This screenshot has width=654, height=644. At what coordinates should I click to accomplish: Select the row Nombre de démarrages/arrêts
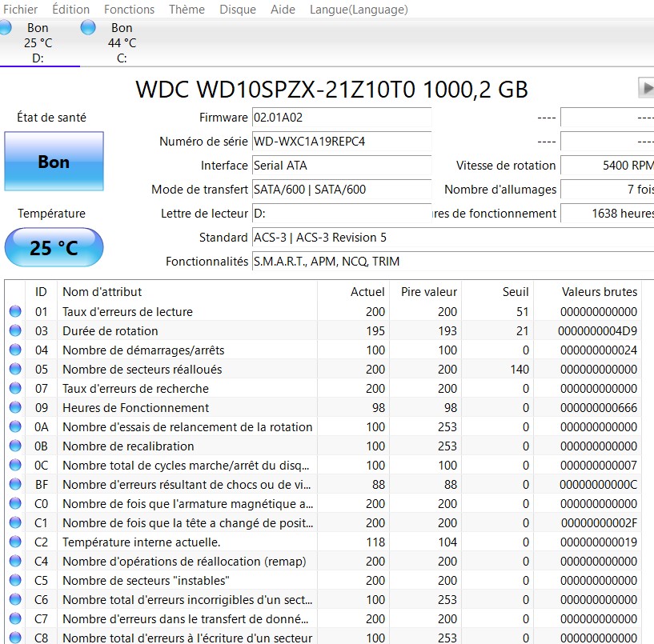323,350
